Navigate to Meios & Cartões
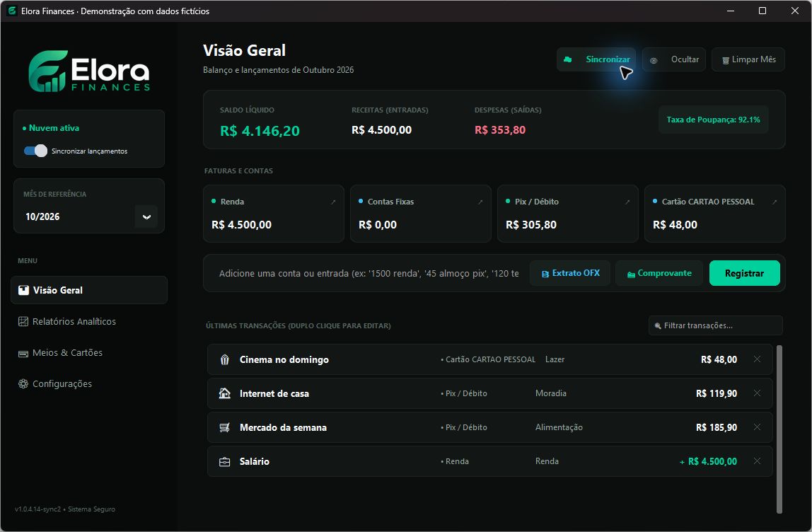 pyautogui.click(x=89, y=353)
